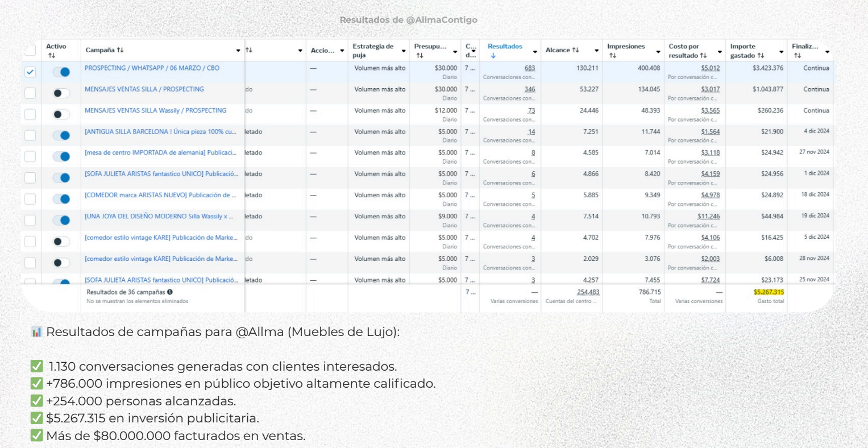
Task: Click info icon beside Resultados de 36 campañas
Action: pos(170,292)
